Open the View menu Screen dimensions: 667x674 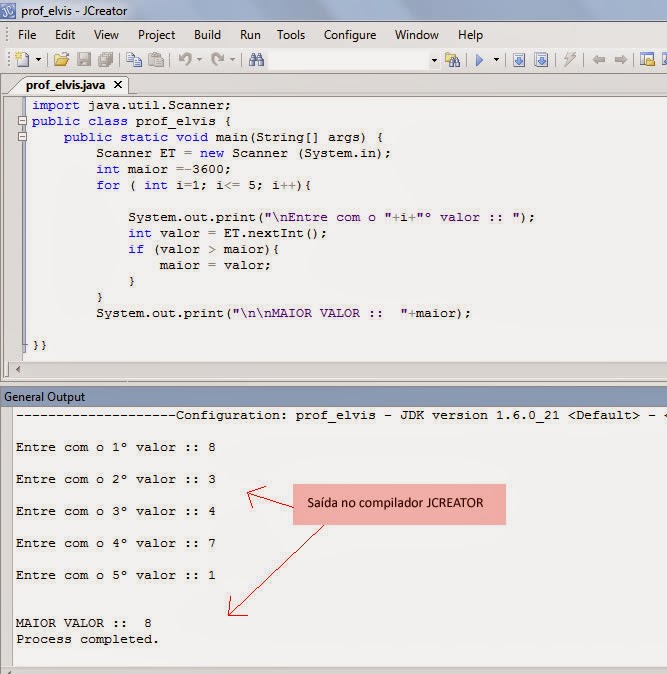(106, 35)
